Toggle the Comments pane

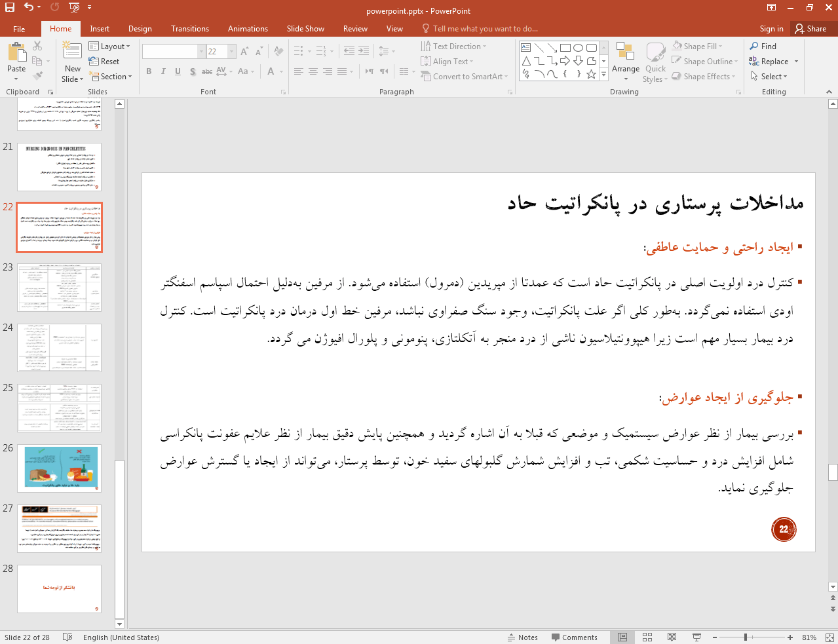pos(574,637)
